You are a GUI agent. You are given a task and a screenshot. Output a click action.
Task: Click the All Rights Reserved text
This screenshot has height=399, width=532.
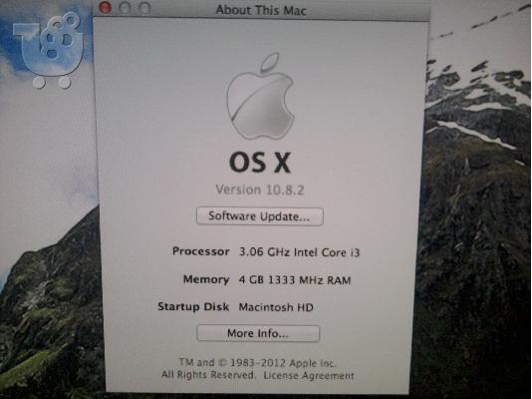click(208, 375)
